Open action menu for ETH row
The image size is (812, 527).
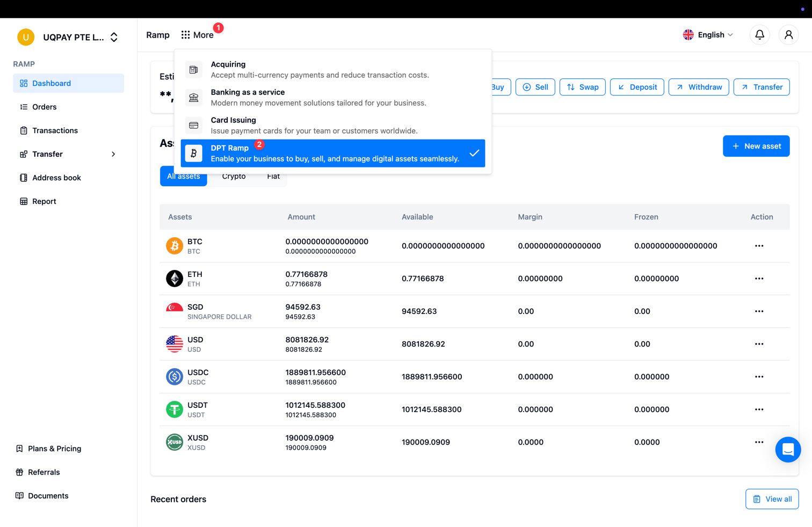pos(759,279)
